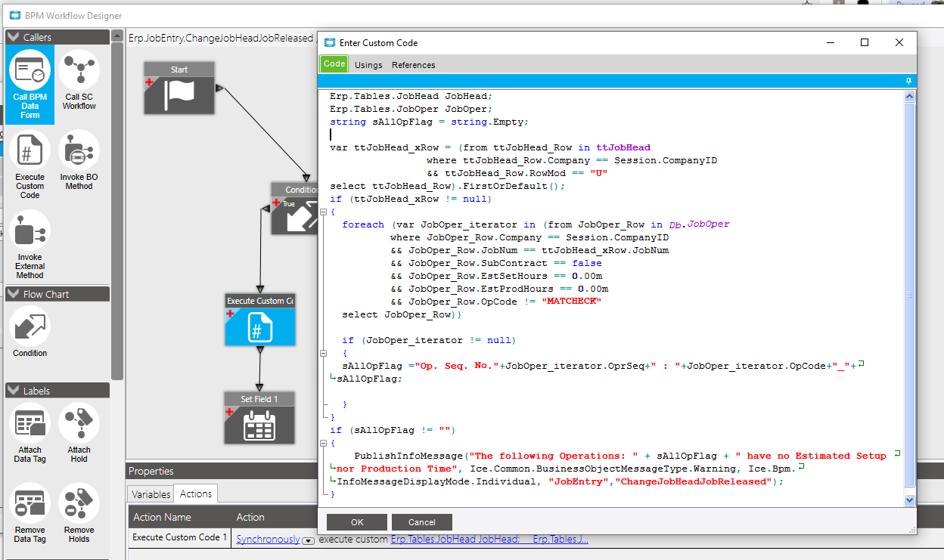Pick the Execute Custom Code caller

coord(29,151)
